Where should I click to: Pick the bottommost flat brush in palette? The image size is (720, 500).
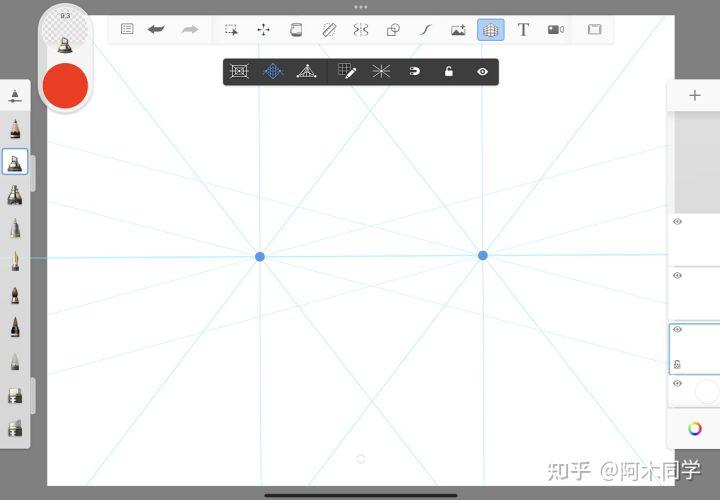point(15,428)
